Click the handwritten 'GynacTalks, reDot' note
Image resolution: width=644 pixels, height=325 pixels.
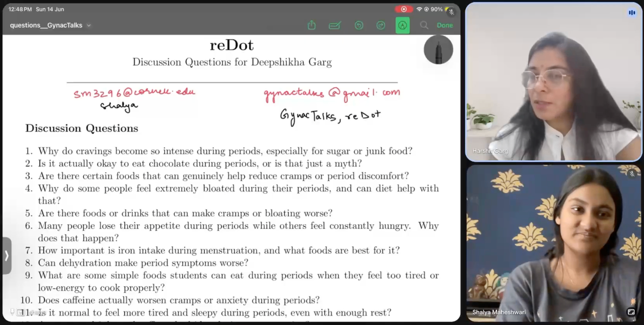point(330,116)
